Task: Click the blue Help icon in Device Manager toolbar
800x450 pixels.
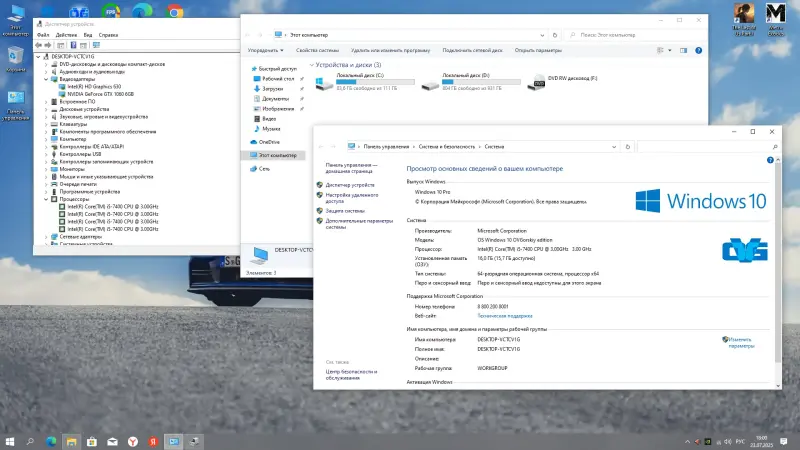Action: pos(73,45)
